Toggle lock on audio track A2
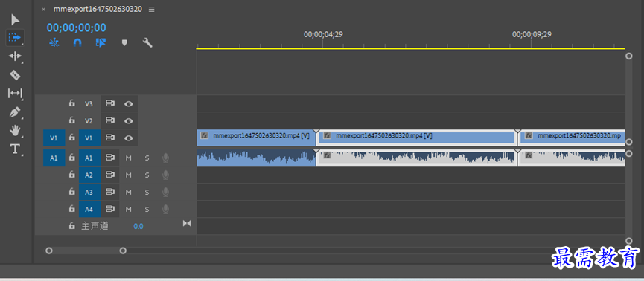This screenshot has width=644, height=281. pyautogui.click(x=72, y=175)
